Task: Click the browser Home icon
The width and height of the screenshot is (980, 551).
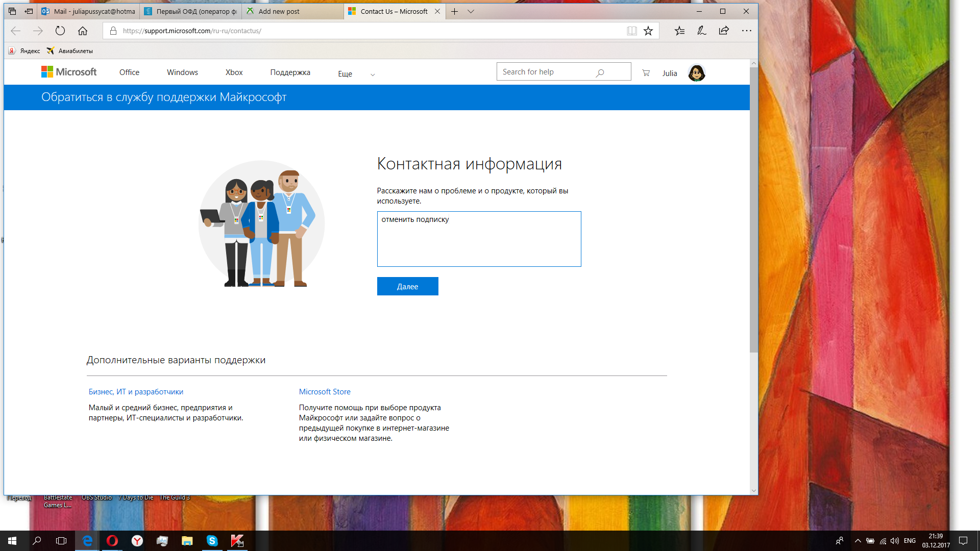Action: (83, 31)
